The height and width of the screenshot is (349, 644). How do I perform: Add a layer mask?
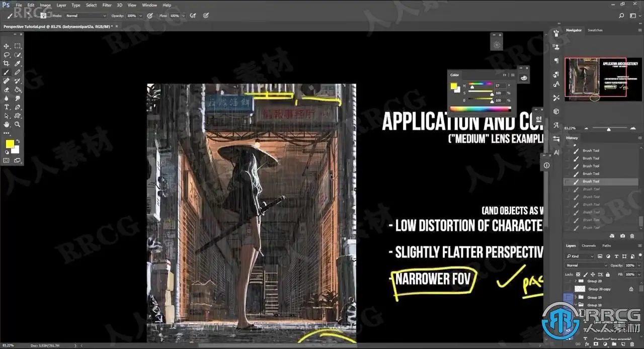tap(597, 344)
